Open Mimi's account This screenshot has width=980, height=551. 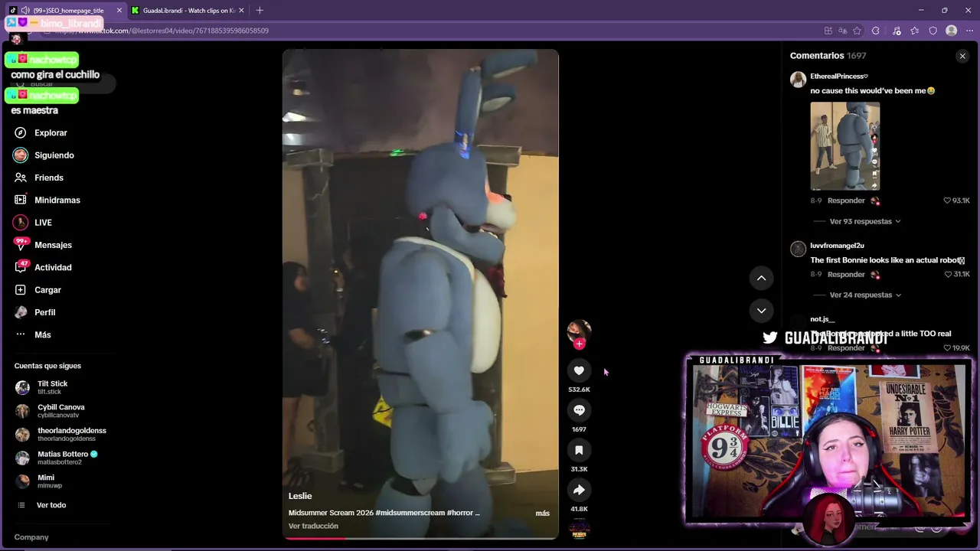pyautogui.click(x=39, y=481)
